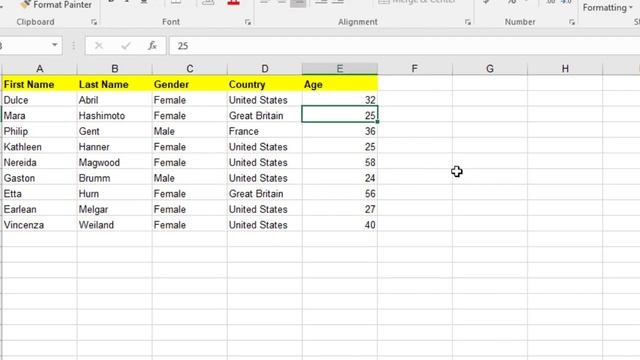This screenshot has height=360, width=640.
Task: Click into the formula bar showing 25
Action: pos(404,46)
